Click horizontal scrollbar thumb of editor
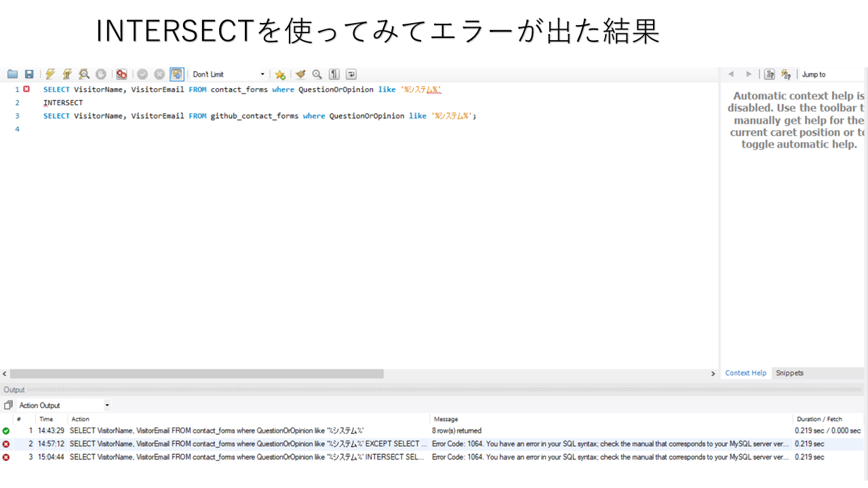Viewport: 868px width, 488px height. click(x=197, y=373)
